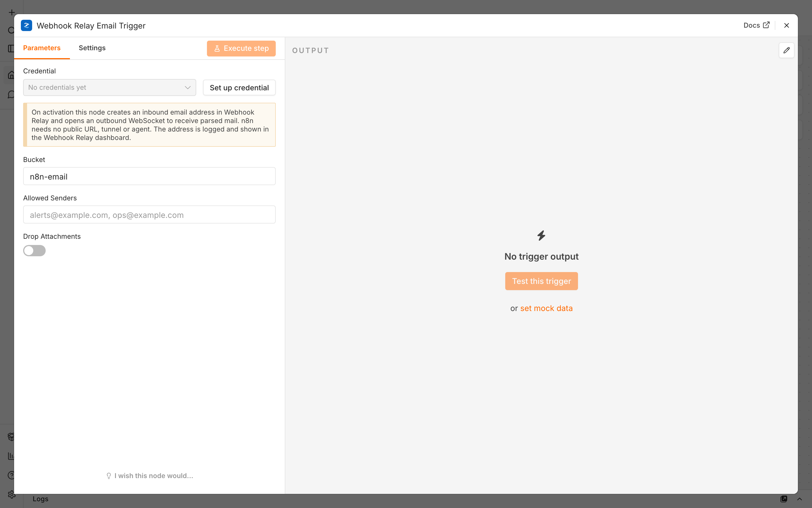Click the activation notice text box
The image size is (812, 508).
(x=149, y=125)
